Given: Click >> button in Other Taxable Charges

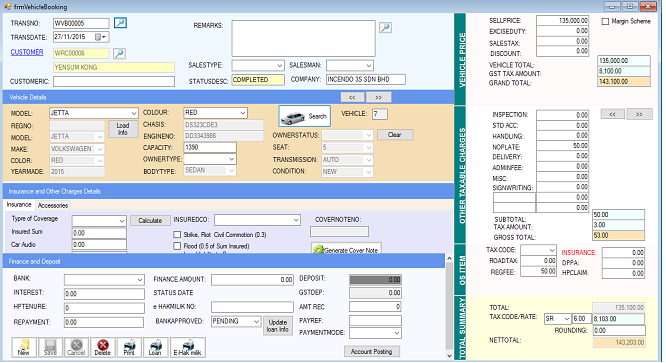Looking at the screenshot, I should coord(639,114).
